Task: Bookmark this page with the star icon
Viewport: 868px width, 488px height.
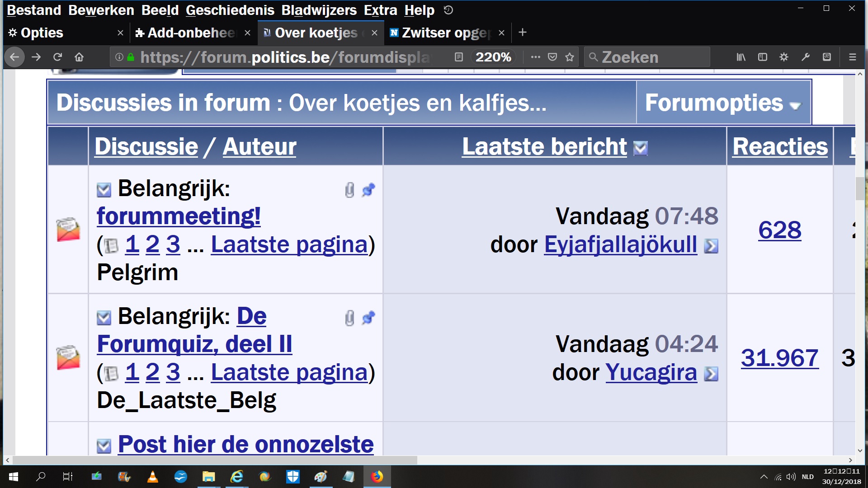Action: coord(570,57)
